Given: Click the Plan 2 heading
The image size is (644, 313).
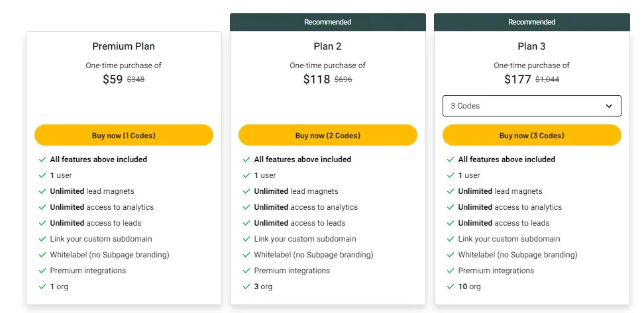Looking at the screenshot, I should point(327,46).
